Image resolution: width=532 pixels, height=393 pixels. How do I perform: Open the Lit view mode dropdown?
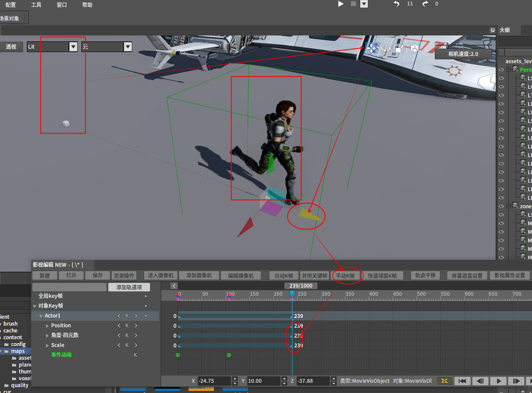click(73, 47)
